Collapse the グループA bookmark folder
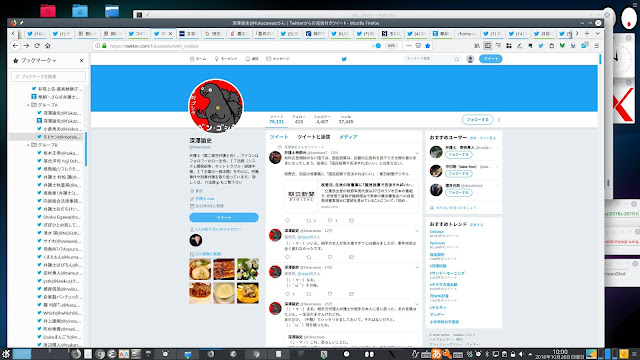Viewport: 640px width, 360px height. pos(28,105)
